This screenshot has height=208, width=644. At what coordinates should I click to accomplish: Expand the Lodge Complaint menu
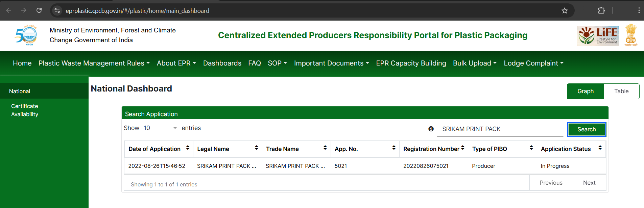(x=534, y=63)
